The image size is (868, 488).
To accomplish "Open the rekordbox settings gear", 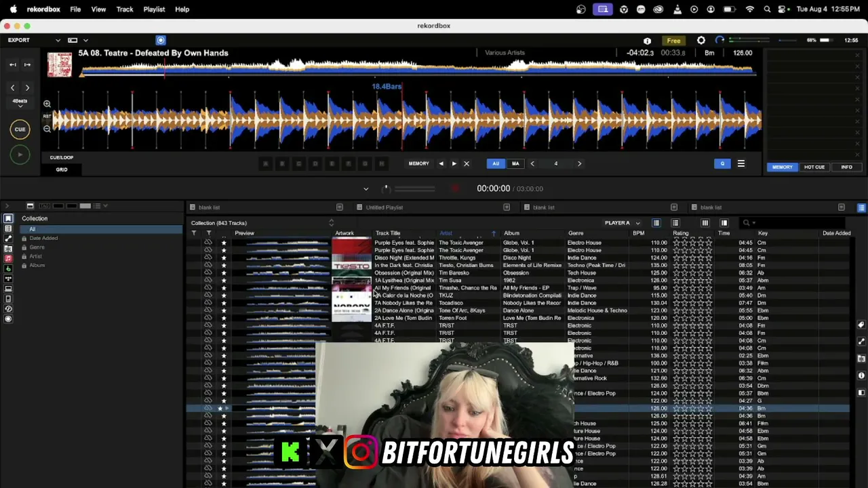I will tap(701, 41).
